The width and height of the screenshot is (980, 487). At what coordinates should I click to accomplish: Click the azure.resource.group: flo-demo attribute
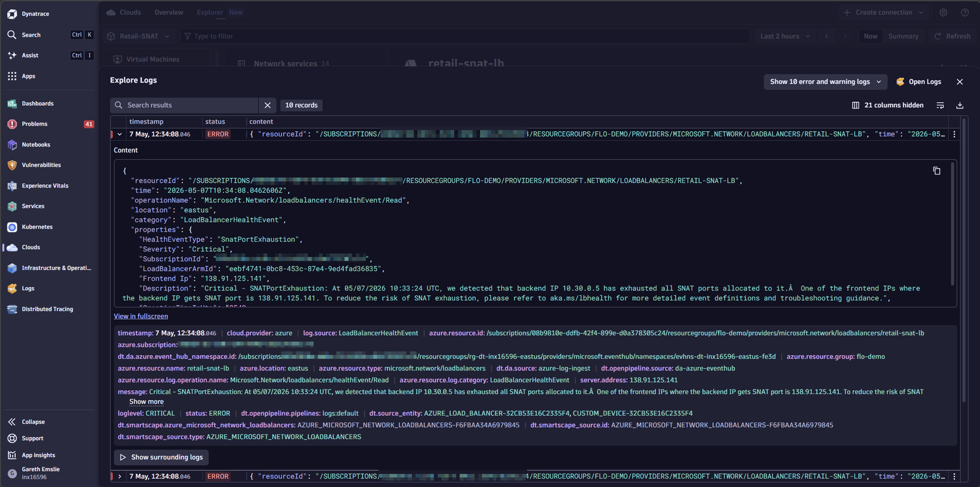tap(836, 357)
